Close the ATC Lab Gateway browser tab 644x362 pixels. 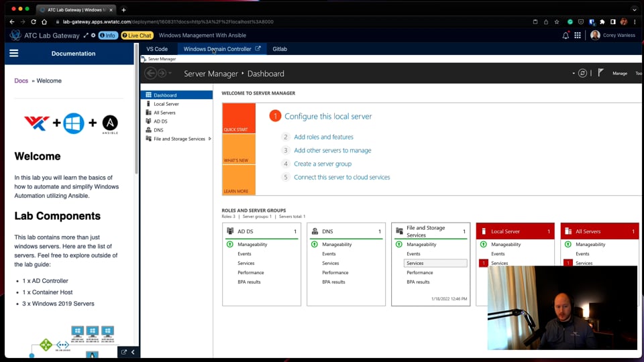(111, 9)
